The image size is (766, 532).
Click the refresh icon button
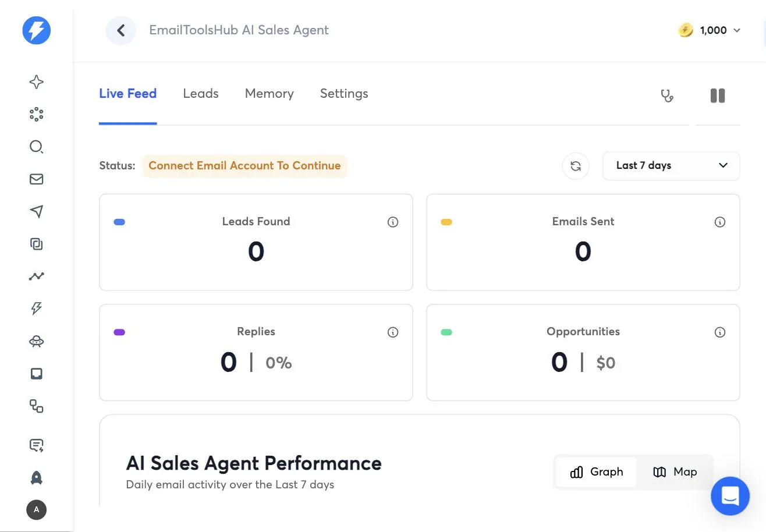(x=576, y=166)
